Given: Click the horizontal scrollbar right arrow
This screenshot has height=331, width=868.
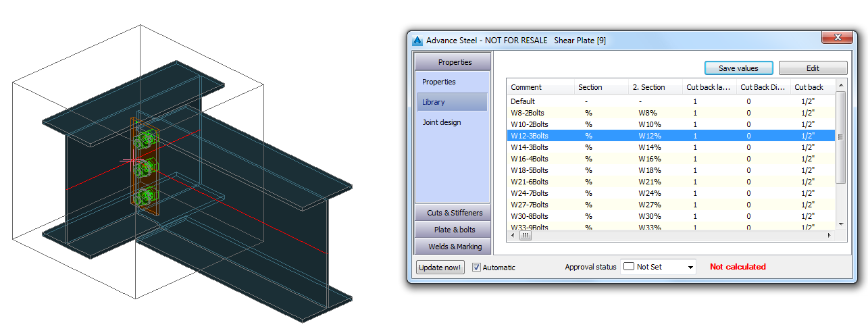Looking at the screenshot, I should (x=829, y=236).
